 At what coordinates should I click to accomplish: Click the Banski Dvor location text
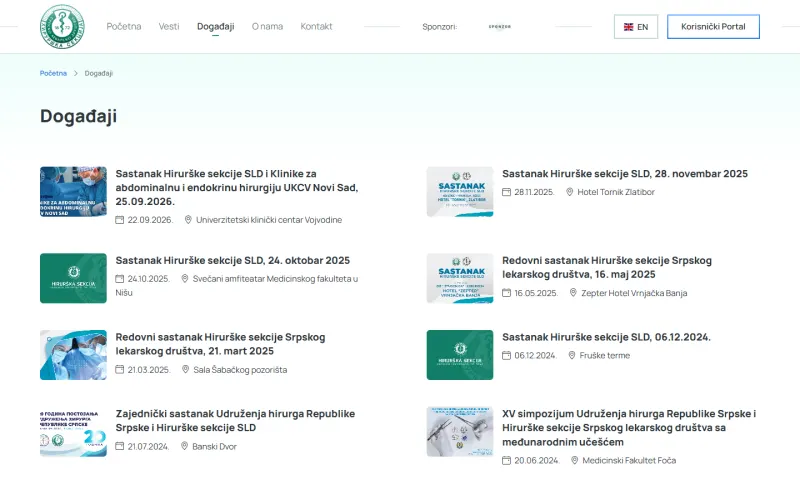coord(214,446)
